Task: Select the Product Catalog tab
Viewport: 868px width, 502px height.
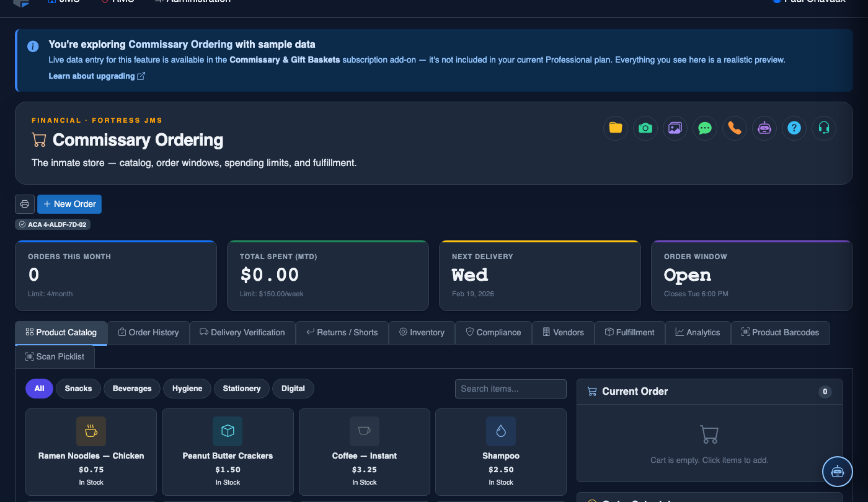Action: coord(61,332)
